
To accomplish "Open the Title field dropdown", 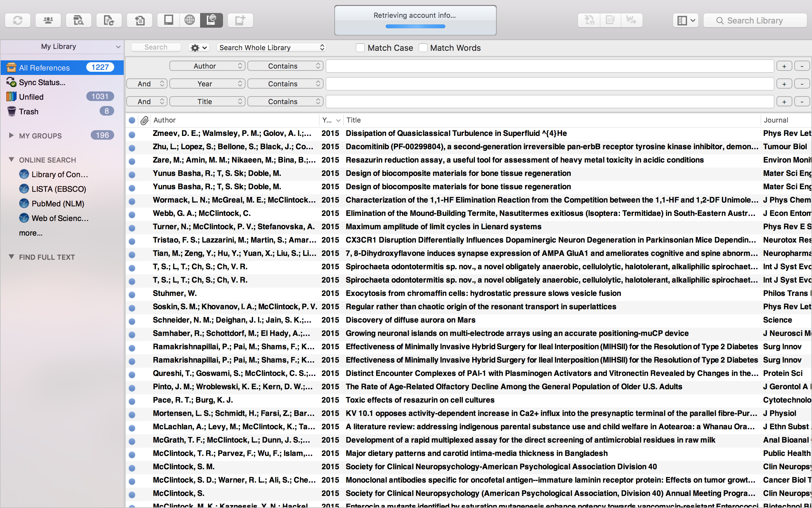I will (207, 102).
